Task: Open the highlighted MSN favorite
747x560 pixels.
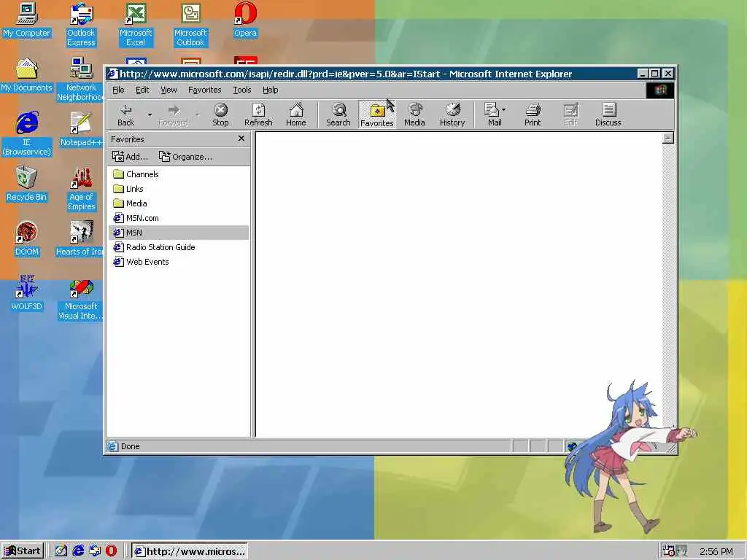Action: point(179,233)
